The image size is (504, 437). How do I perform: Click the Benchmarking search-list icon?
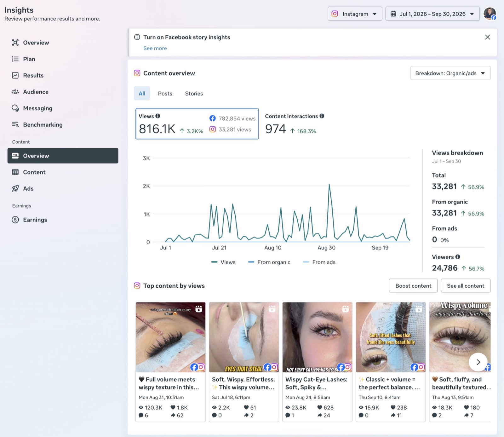coord(15,124)
